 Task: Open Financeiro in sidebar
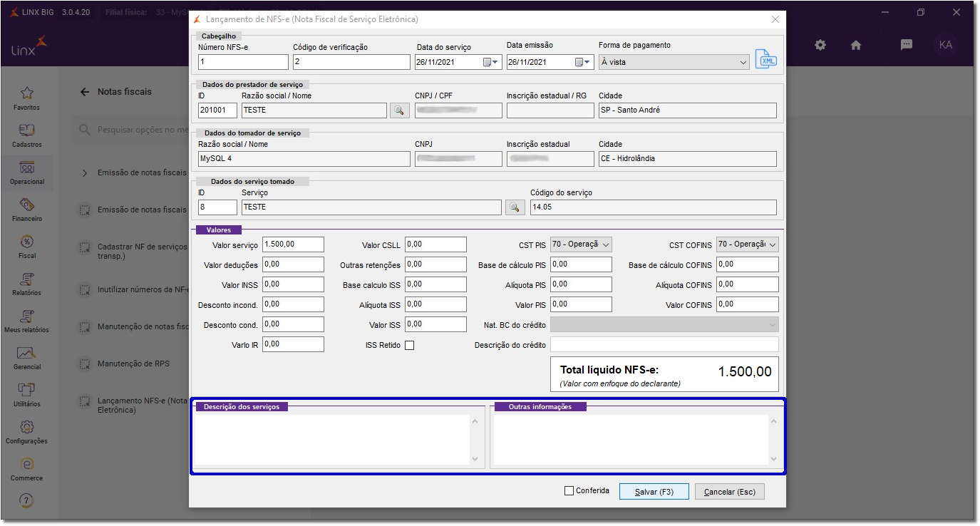(x=27, y=210)
